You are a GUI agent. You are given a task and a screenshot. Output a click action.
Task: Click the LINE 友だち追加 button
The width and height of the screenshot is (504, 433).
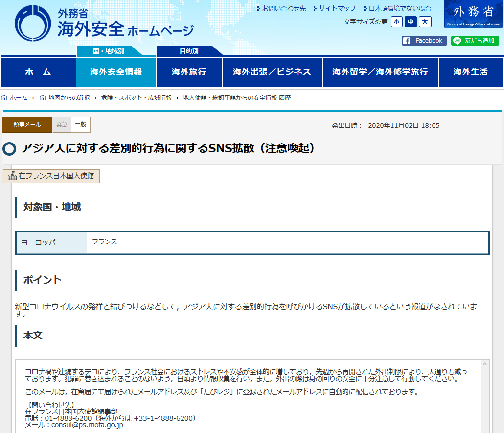475,41
